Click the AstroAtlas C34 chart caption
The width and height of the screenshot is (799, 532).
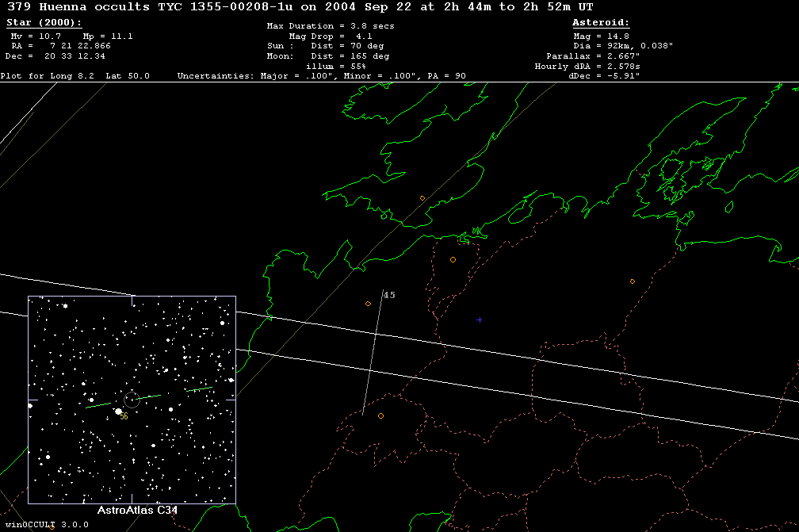pyautogui.click(x=137, y=511)
